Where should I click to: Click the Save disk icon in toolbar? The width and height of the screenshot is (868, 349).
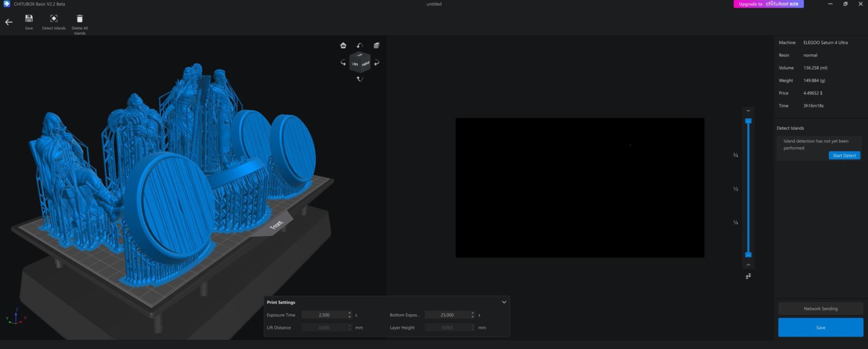[x=29, y=18]
